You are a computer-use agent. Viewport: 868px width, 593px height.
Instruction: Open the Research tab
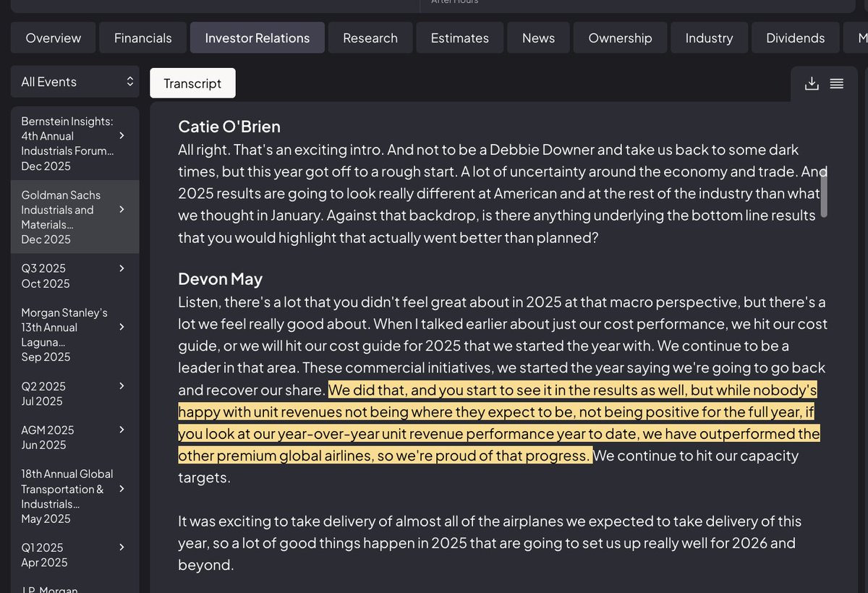pyautogui.click(x=370, y=38)
